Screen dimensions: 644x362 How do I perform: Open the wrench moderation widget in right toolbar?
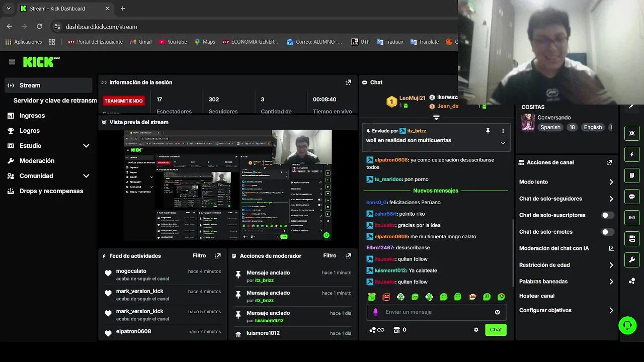tap(632, 260)
